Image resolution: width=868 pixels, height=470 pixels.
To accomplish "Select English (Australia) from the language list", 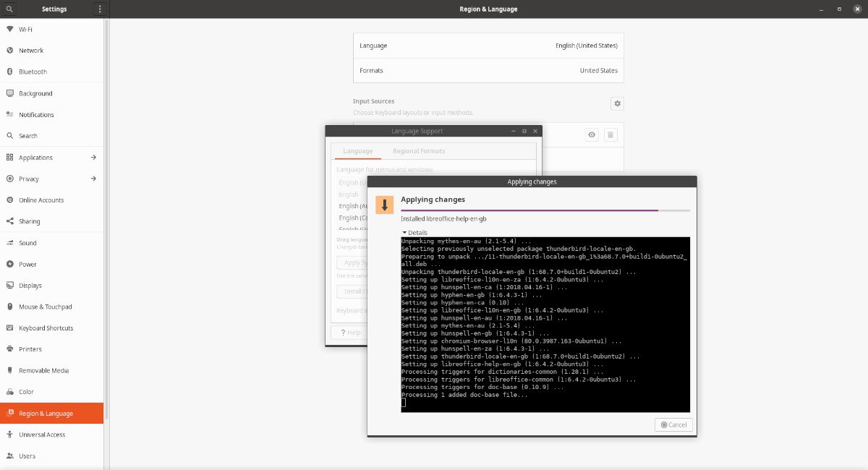I will [x=352, y=206].
